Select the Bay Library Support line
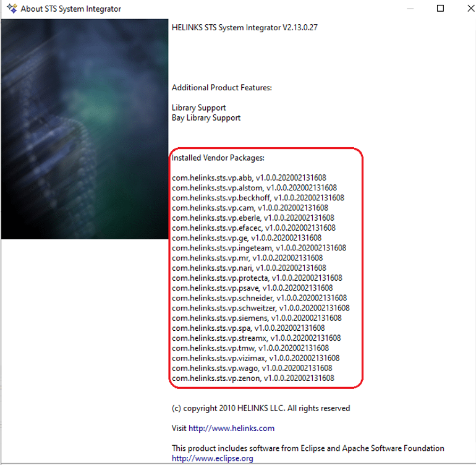Viewport: 476px width, 465px height. point(206,117)
